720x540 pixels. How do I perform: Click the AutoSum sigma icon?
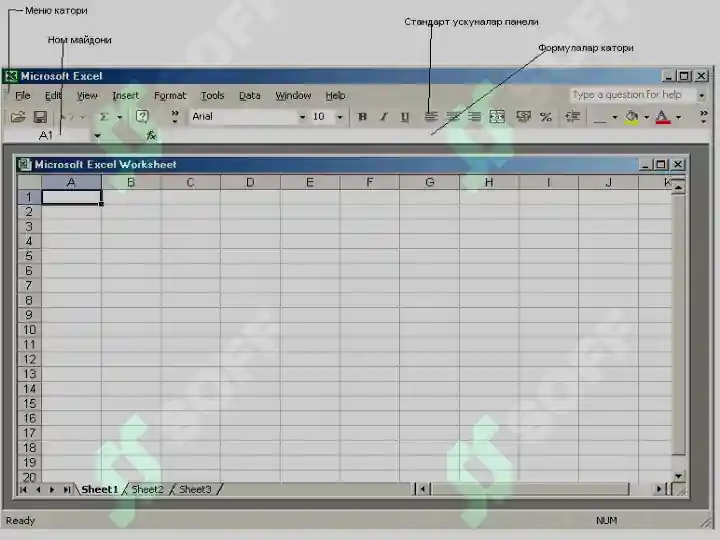point(104,117)
